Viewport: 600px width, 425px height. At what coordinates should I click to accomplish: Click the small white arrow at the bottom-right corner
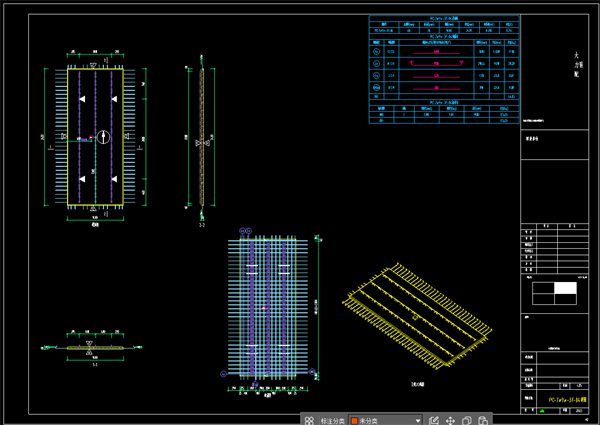point(587,420)
